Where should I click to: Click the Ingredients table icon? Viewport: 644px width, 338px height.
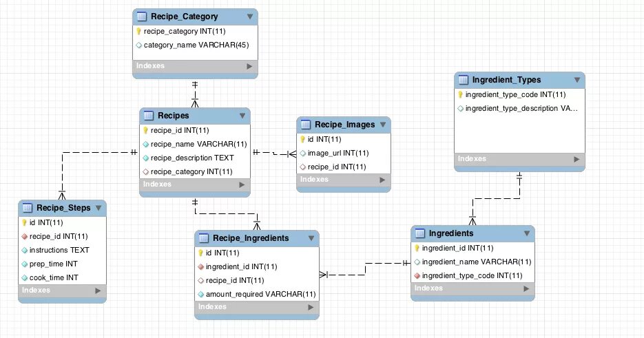[x=419, y=233]
